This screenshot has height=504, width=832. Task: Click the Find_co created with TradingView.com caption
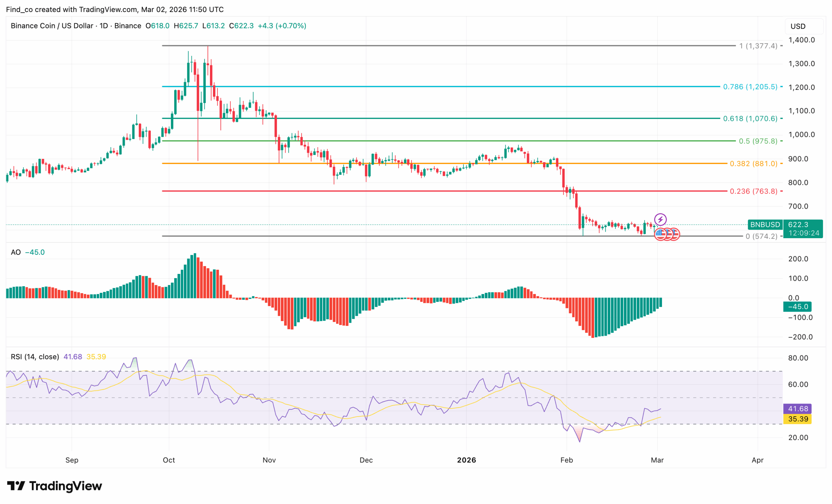[x=115, y=9]
